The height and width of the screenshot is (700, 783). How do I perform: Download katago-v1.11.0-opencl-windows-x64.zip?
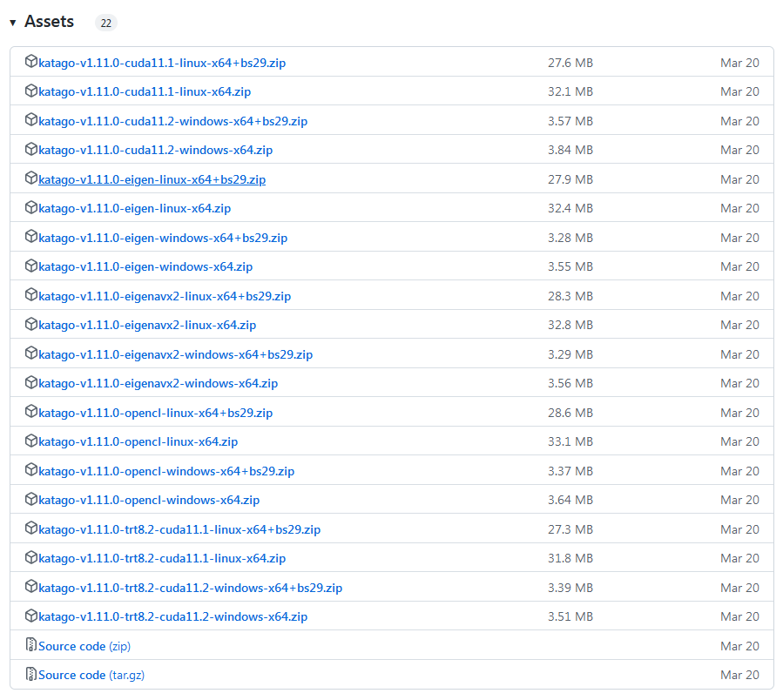[149, 500]
